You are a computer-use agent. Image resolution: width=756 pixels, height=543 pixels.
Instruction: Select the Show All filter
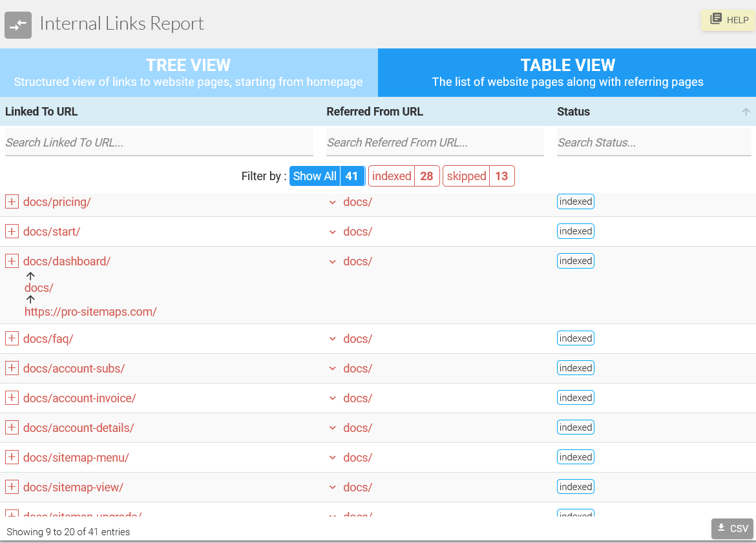click(315, 176)
